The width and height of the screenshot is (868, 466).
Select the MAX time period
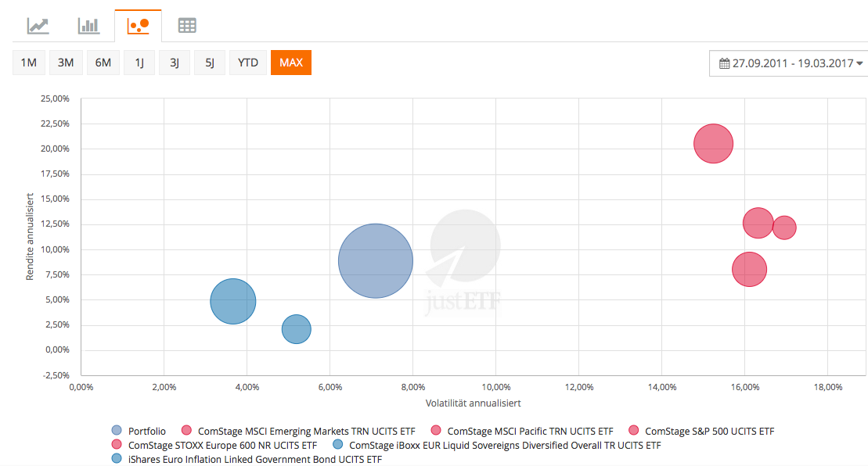291,63
